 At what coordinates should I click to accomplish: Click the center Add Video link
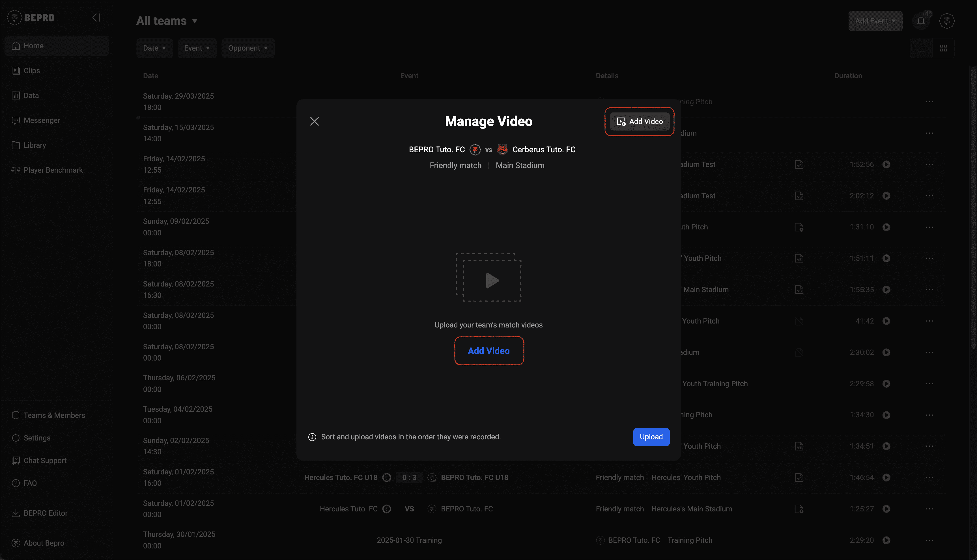pos(488,351)
